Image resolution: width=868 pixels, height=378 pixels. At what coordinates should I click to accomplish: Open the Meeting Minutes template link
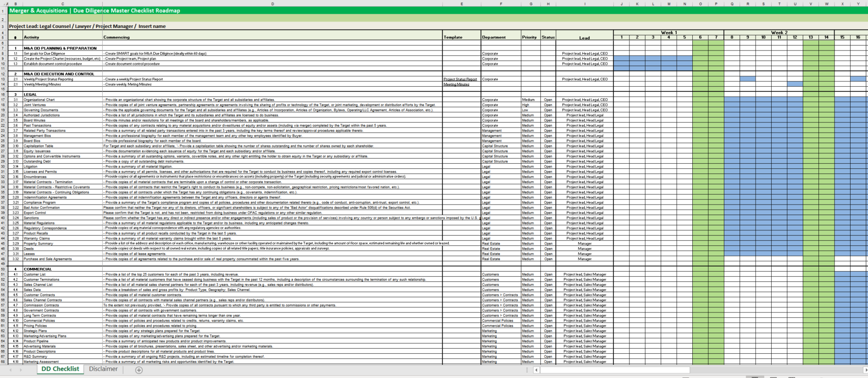(456, 84)
